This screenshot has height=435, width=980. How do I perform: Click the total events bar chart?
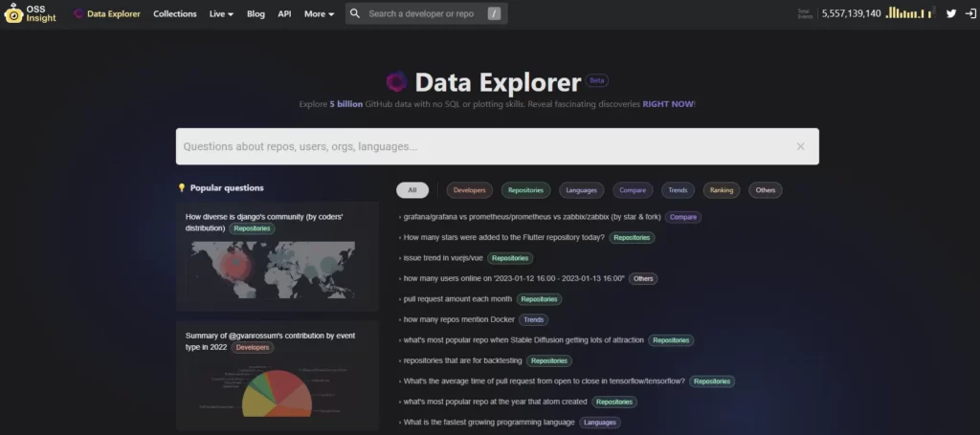(910, 12)
